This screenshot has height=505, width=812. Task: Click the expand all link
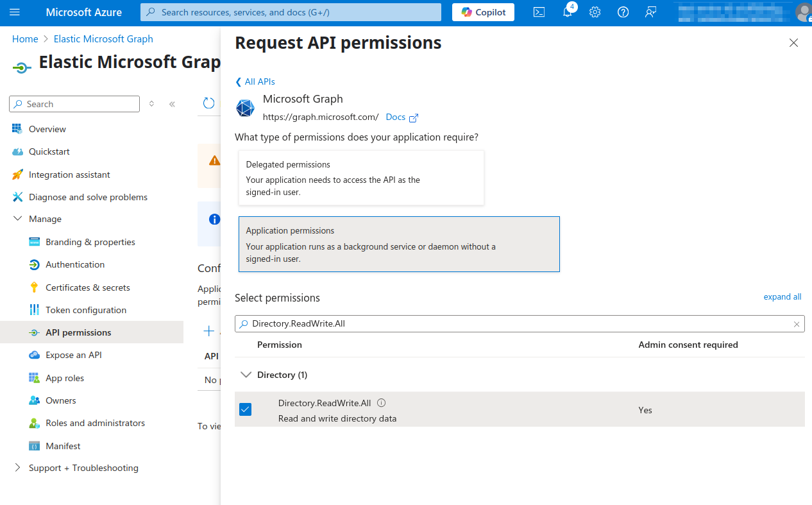pyautogui.click(x=782, y=296)
